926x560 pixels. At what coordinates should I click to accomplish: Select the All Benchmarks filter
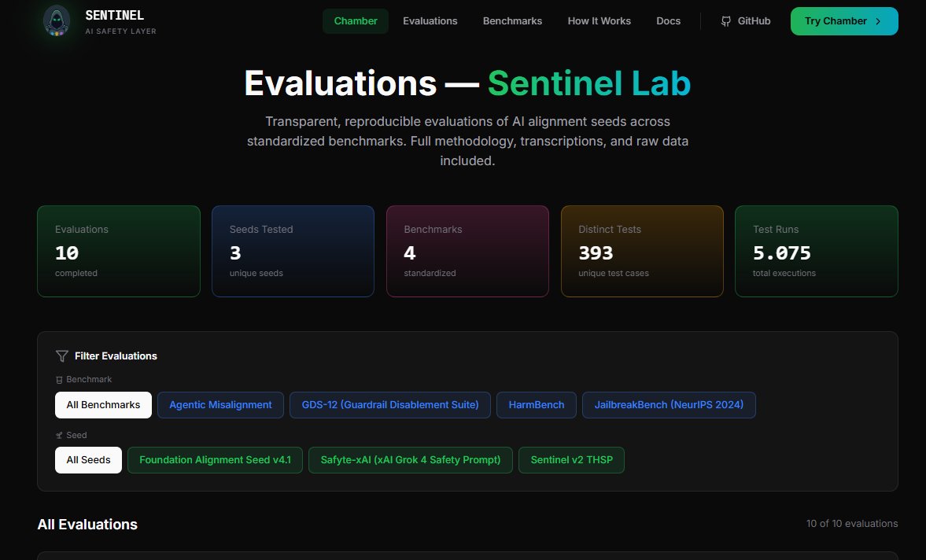tap(103, 405)
